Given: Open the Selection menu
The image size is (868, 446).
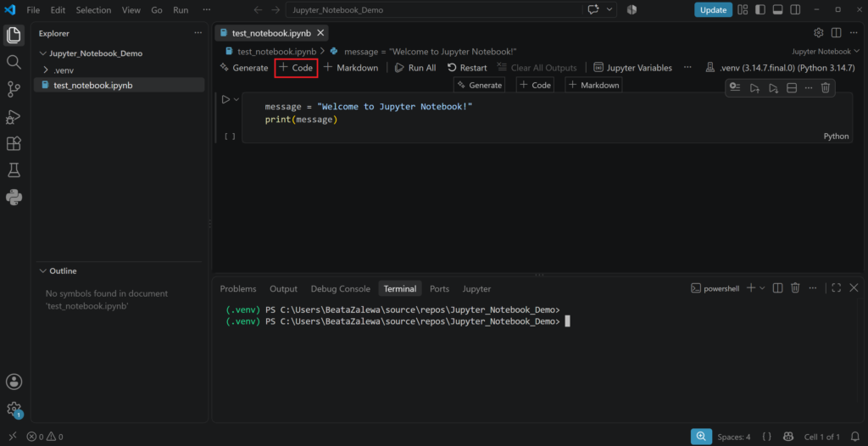Looking at the screenshot, I should tap(93, 10).
